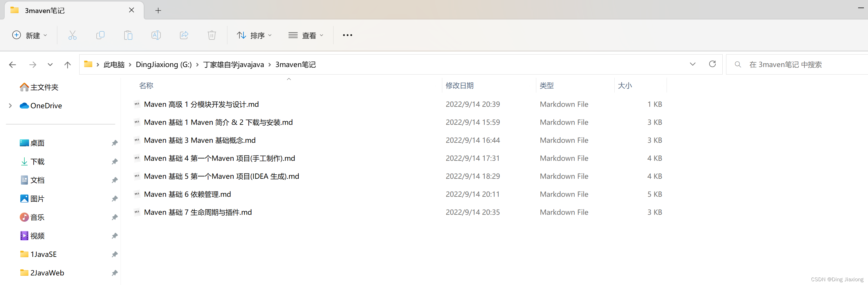The height and width of the screenshot is (285, 868).
Task: Go back with the left arrow
Action: pyautogui.click(x=12, y=65)
